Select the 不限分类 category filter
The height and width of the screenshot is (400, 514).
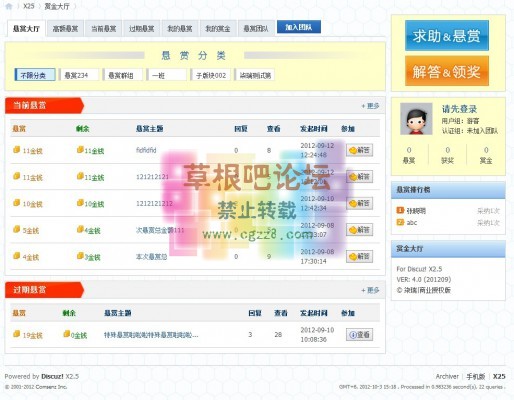point(35,75)
